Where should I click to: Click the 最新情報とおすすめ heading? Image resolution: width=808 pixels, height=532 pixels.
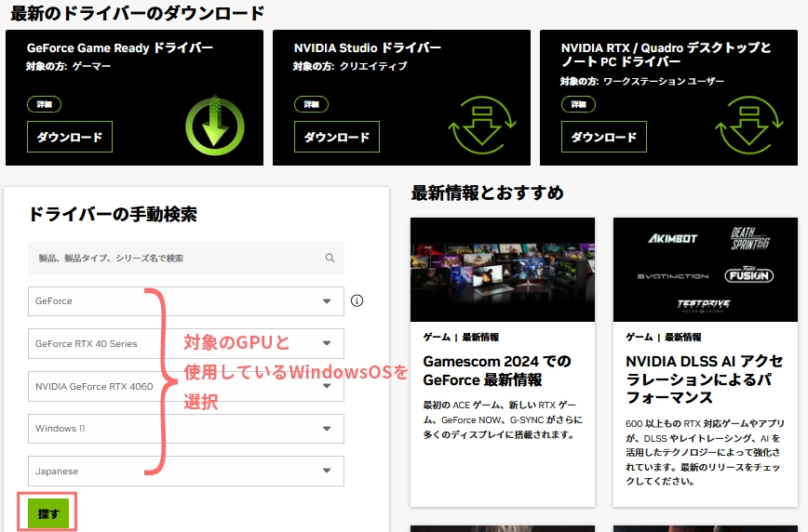[488, 193]
